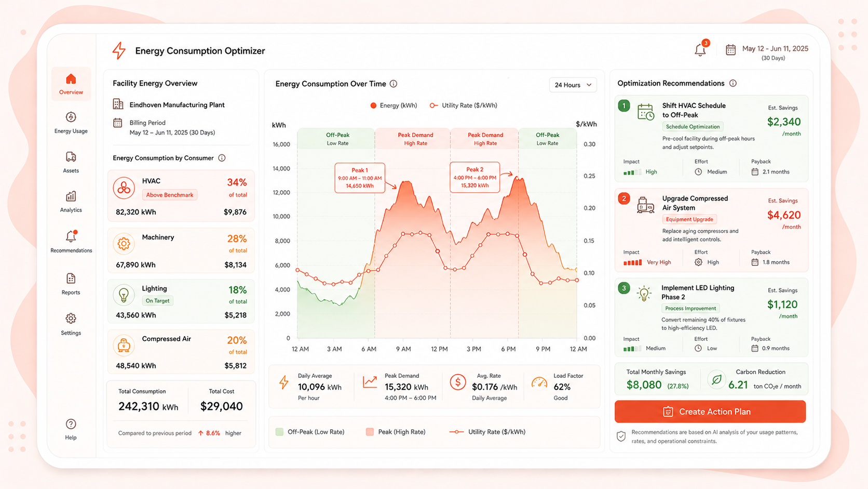Click the Schedule Optimization tag

(x=693, y=127)
